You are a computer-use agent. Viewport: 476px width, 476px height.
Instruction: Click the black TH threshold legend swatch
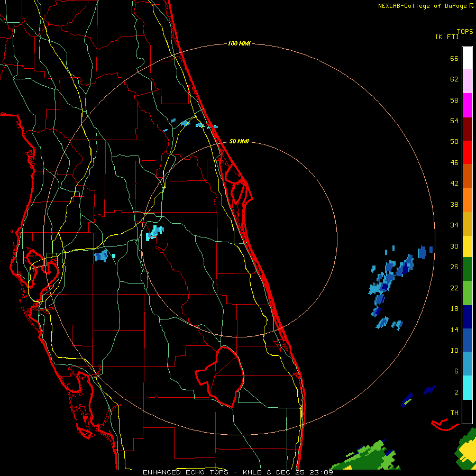pos(467,411)
